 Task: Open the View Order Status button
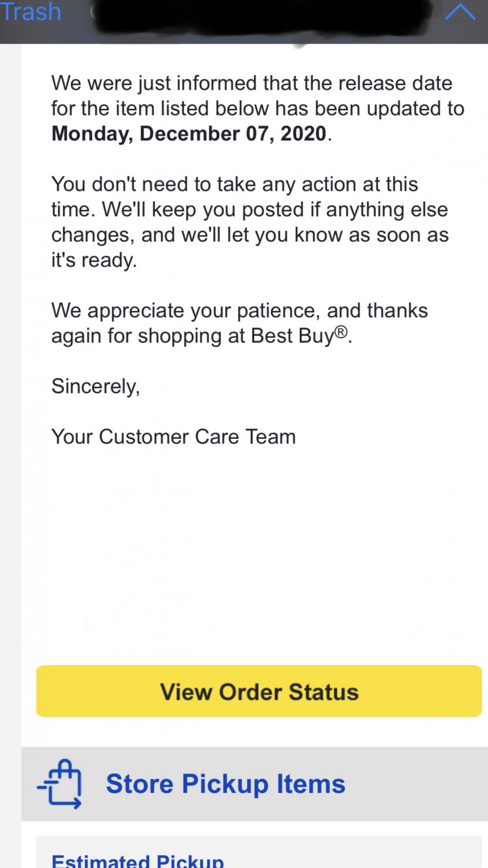[x=259, y=691]
